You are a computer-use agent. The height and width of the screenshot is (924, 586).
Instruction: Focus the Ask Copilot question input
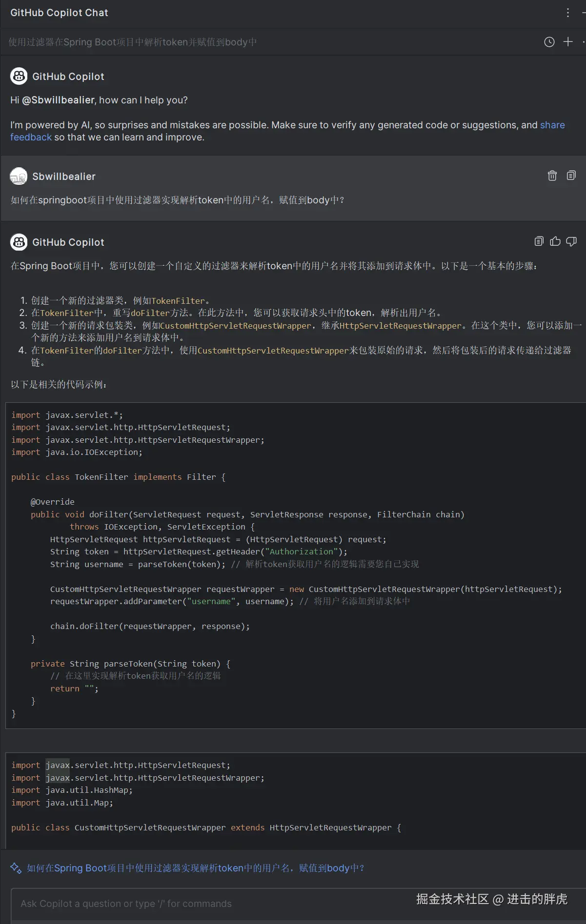pyautogui.click(x=298, y=904)
